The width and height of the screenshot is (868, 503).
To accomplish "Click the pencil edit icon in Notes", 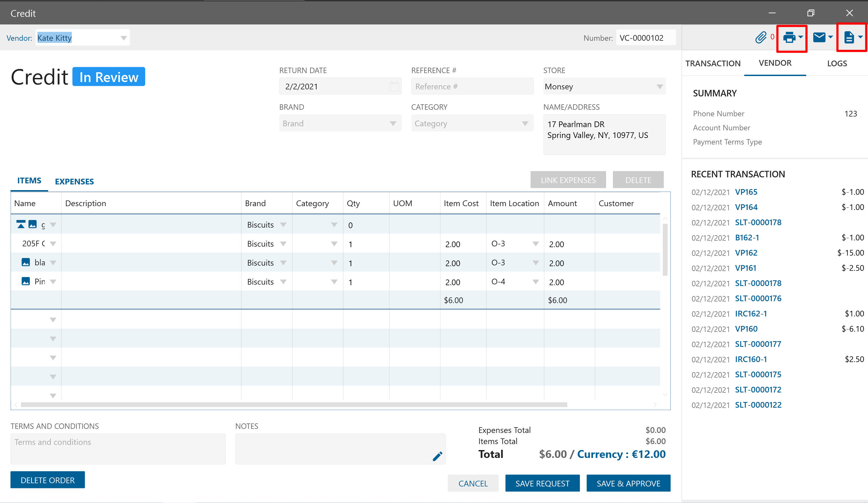I will click(437, 456).
